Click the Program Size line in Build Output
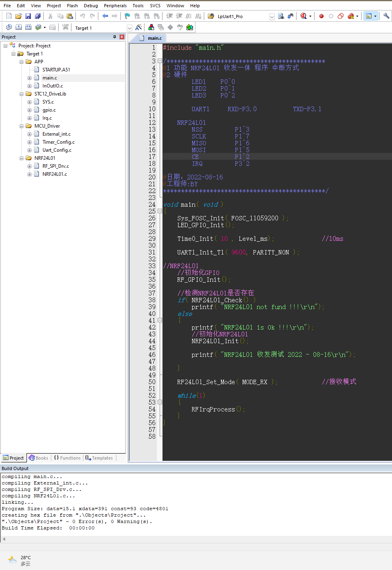The height and width of the screenshot is (570, 392). (85, 509)
